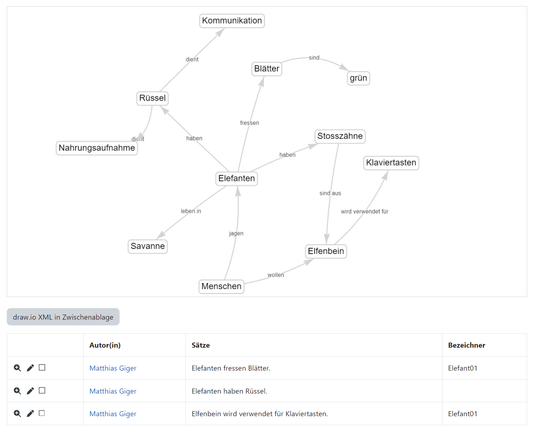Image resolution: width=535 pixels, height=431 pixels.
Task: Open the Matthias Giger link in first row
Action: 113,368
